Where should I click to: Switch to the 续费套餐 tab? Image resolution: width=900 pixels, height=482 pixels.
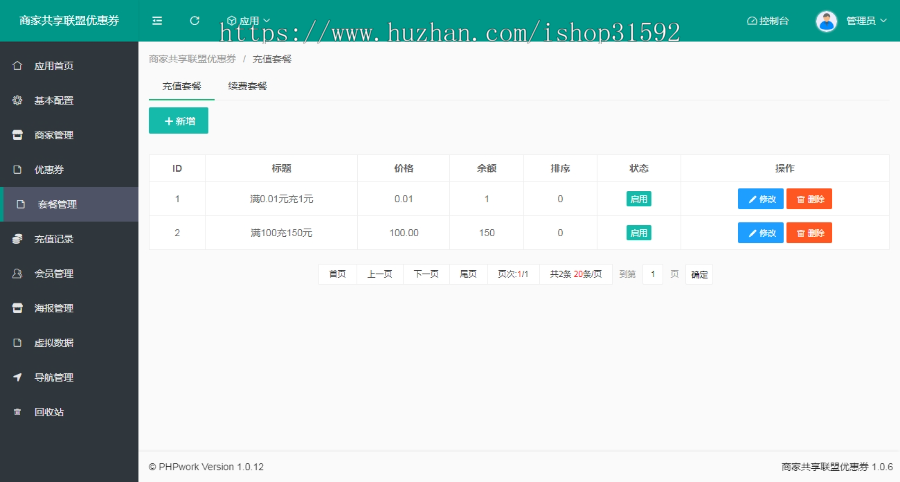tap(247, 86)
